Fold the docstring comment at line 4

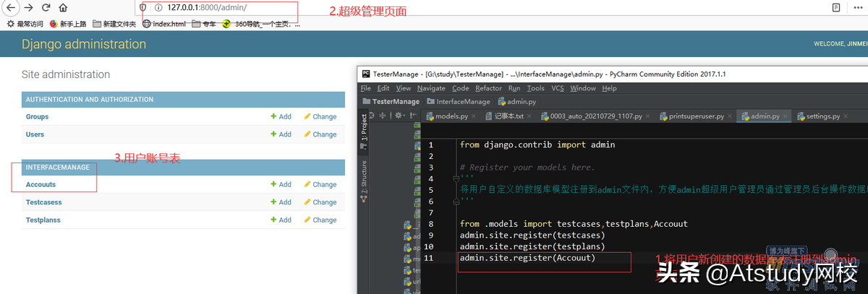click(x=456, y=178)
